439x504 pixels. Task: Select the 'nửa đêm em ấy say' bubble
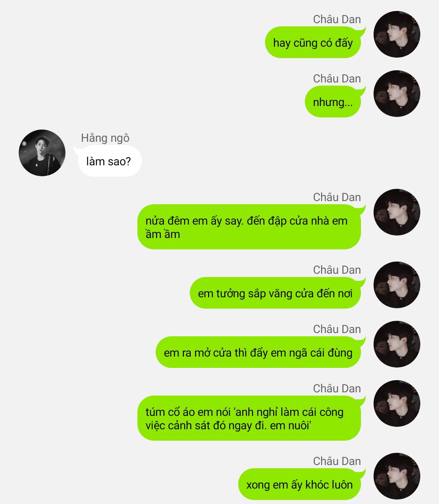249,227
